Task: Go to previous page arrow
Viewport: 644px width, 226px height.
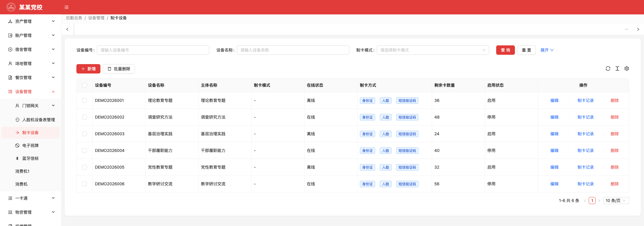Action: click(585, 201)
